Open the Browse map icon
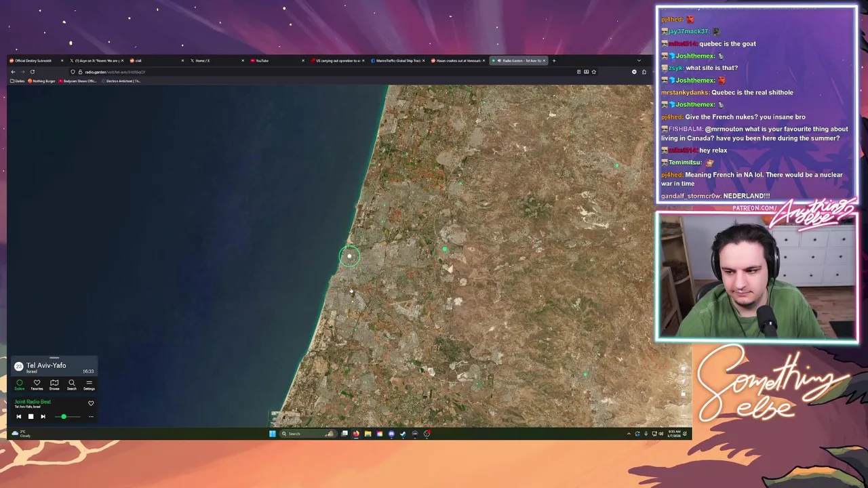868x488 pixels. pos(54,384)
